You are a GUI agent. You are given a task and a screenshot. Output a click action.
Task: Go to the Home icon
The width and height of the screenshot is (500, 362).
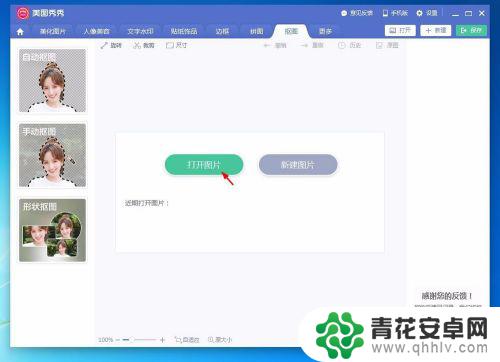point(20,32)
